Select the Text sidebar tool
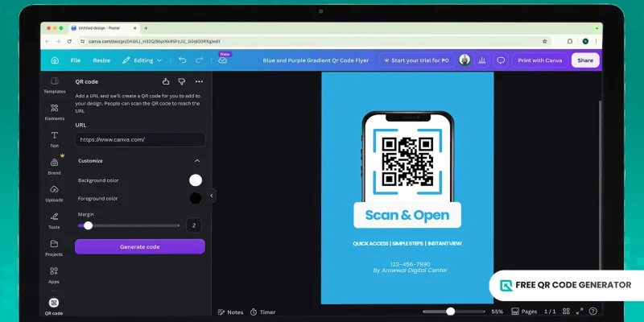The width and height of the screenshot is (644, 322). (x=54, y=139)
